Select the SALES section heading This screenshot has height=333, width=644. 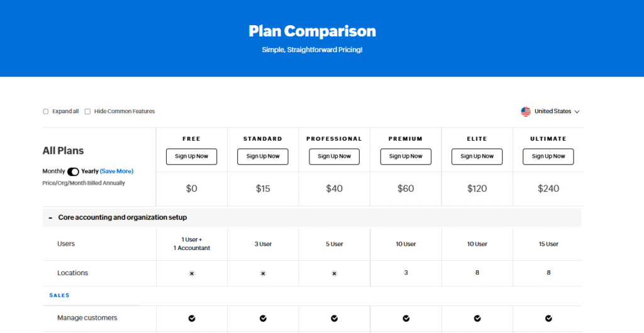60,295
